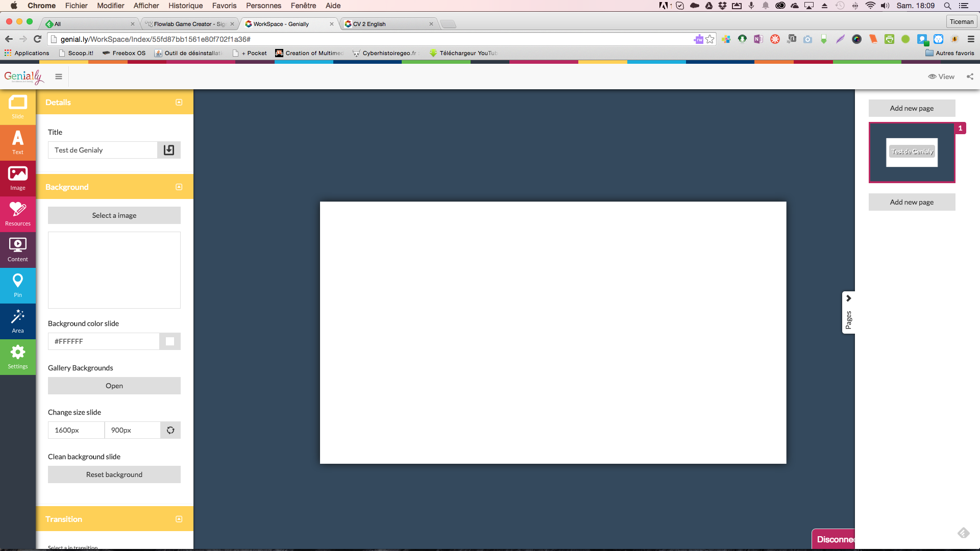Open Settings panel in sidebar
Image resolution: width=980 pixels, height=551 pixels.
[x=17, y=357]
